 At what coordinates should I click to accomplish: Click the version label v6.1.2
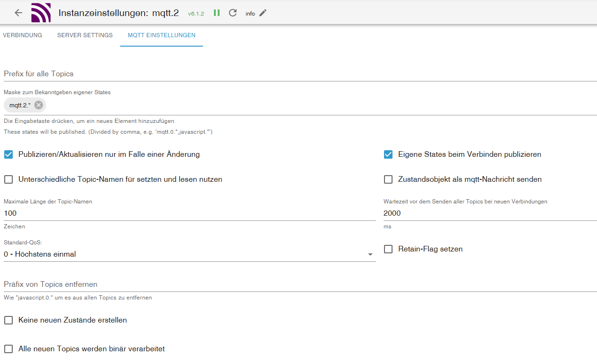tap(196, 14)
